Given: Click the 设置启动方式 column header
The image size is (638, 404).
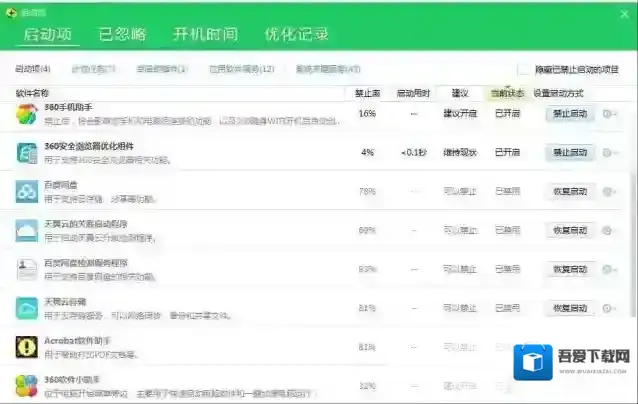Looking at the screenshot, I should pos(558,93).
